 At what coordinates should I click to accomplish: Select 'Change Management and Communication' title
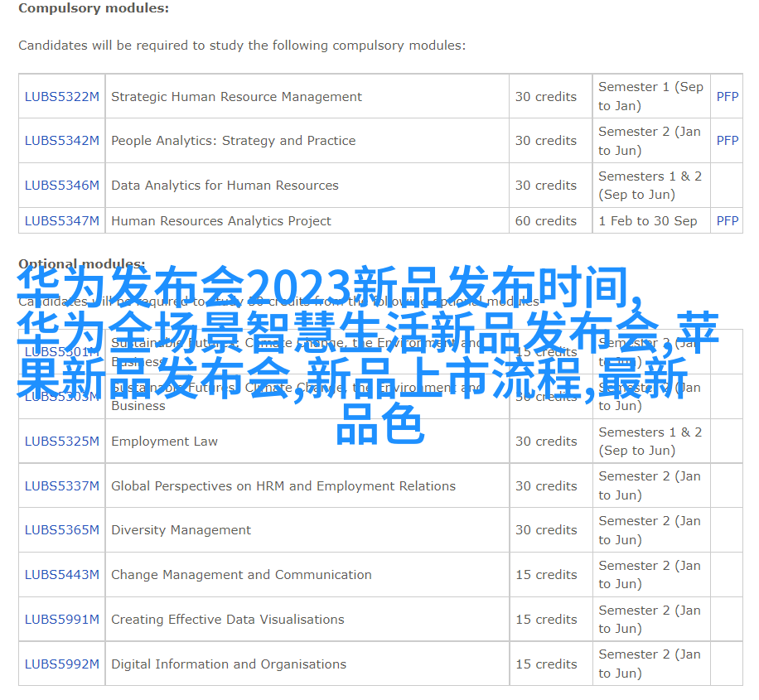(x=241, y=575)
